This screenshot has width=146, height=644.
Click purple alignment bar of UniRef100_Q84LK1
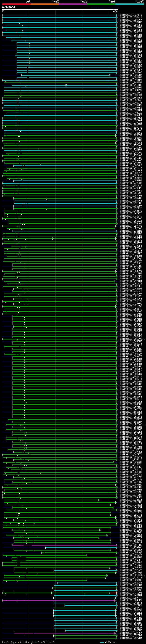click(59, 601)
